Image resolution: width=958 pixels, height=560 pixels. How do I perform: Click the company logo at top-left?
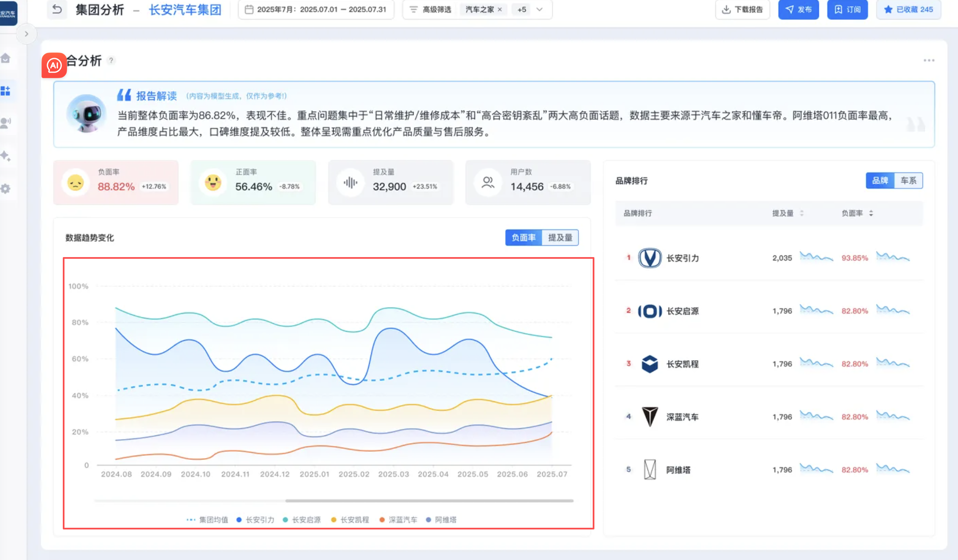coord(8,13)
